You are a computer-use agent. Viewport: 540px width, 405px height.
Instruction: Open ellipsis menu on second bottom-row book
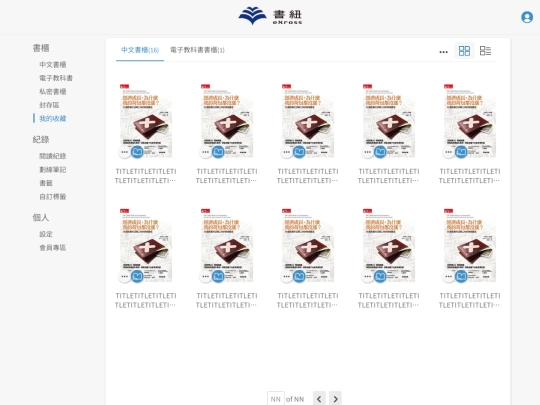click(205, 276)
